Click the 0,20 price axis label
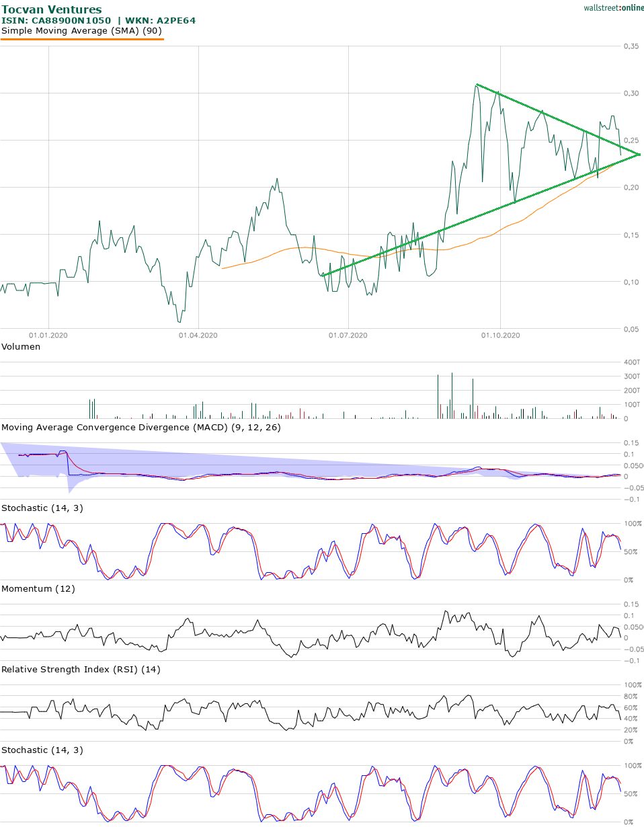The height and width of the screenshot is (827, 644). pos(631,188)
